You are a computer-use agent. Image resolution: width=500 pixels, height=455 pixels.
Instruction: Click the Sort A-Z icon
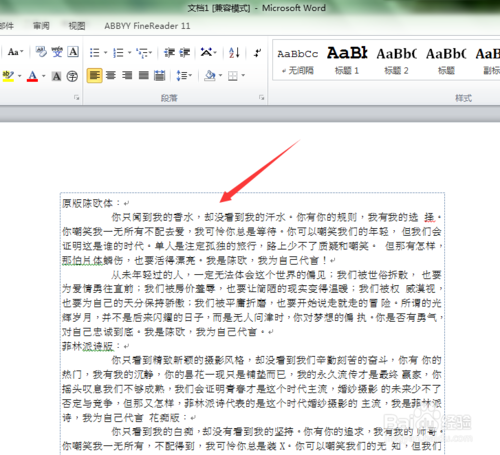point(234,53)
